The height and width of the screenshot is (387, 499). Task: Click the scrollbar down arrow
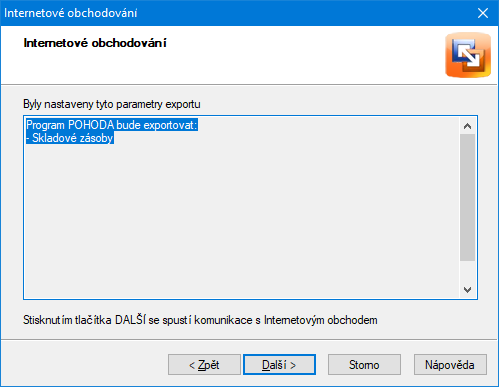pyautogui.click(x=467, y=289)
